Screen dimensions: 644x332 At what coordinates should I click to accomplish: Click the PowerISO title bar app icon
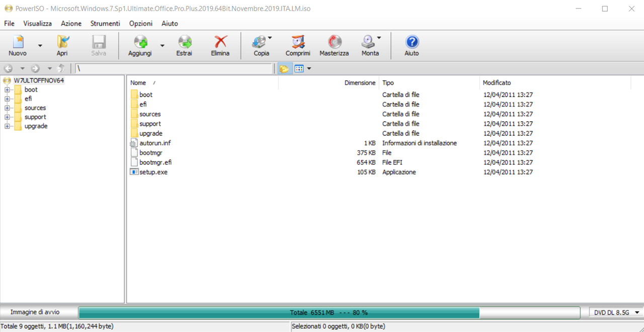click(x=9, y=9)
